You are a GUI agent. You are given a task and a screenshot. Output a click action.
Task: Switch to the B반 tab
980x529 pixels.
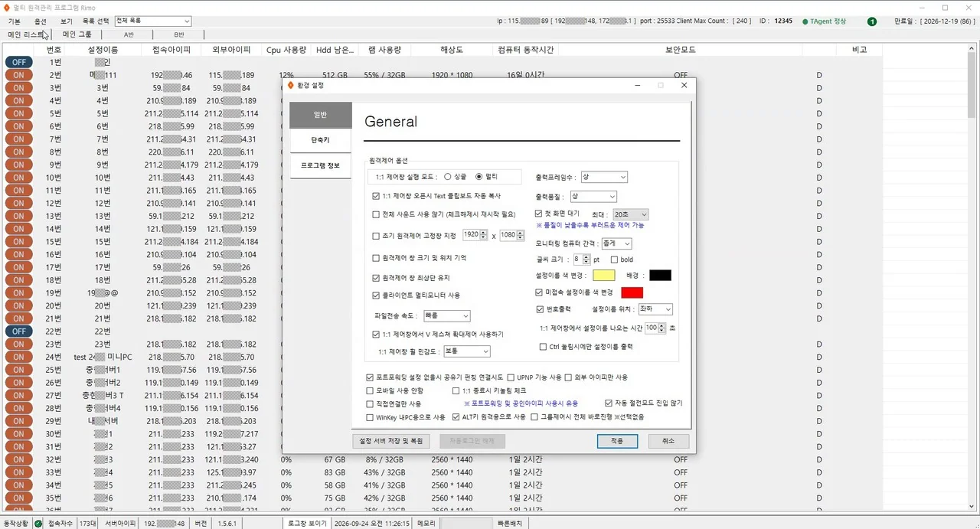pos(179,34)
